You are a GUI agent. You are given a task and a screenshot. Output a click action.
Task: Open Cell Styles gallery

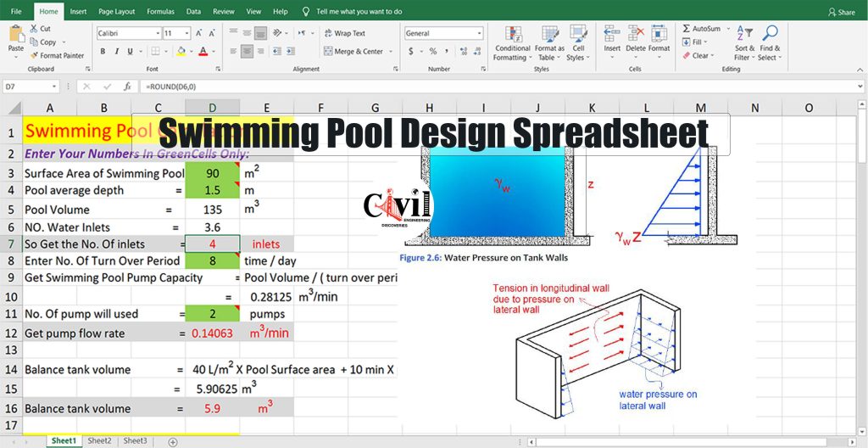point(578,43)
